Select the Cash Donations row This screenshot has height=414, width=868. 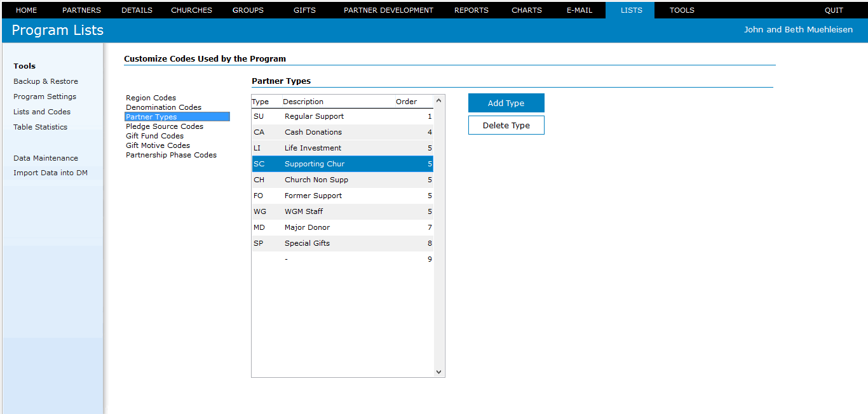[342, 132]
